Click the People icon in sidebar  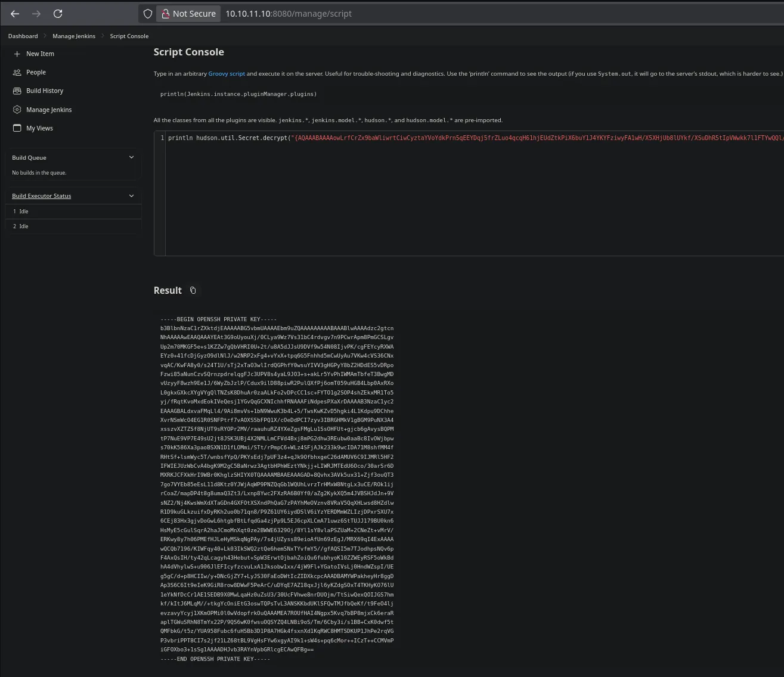click(x=17, y=72)
